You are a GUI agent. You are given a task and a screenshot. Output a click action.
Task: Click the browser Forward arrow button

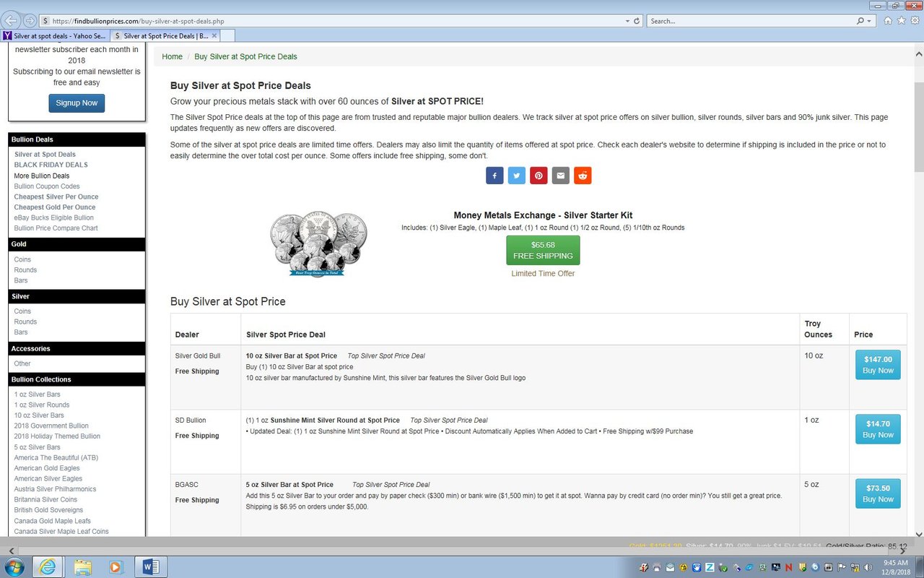pos(30,20)
